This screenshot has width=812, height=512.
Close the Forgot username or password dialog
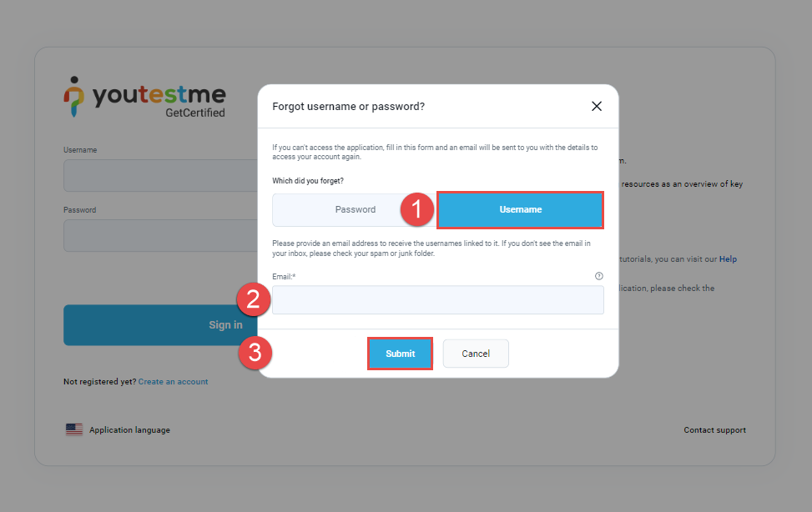(597, 107)
